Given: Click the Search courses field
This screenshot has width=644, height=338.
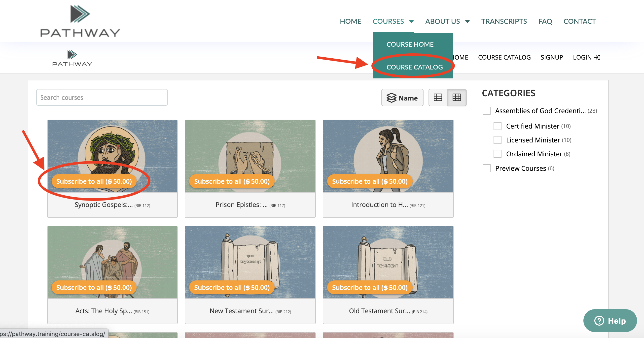Looking at the screenshot, I should 102,98.
